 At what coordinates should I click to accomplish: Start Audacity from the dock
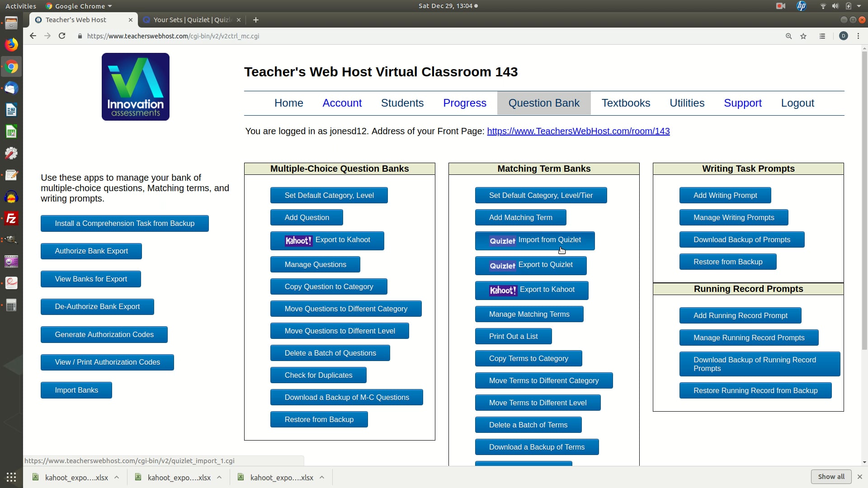click(11, 197)
